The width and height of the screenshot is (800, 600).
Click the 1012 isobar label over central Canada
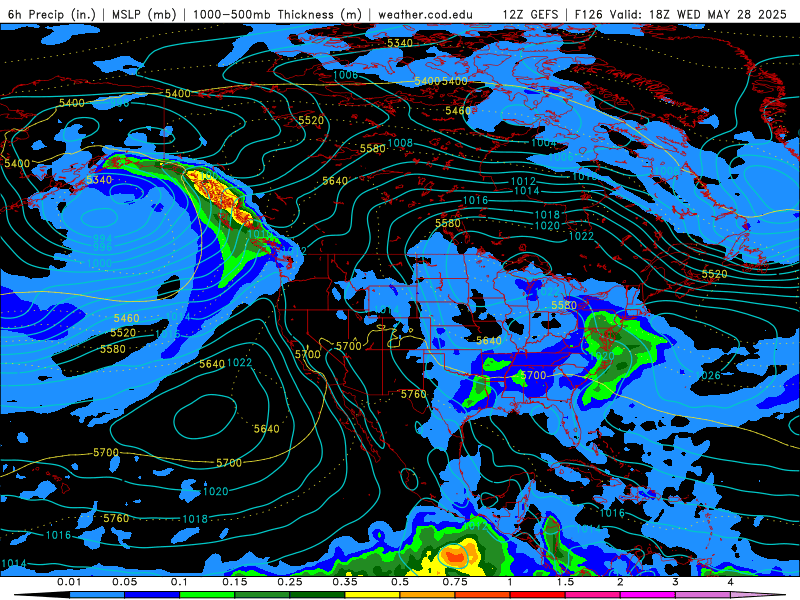(x=523, y=181)
